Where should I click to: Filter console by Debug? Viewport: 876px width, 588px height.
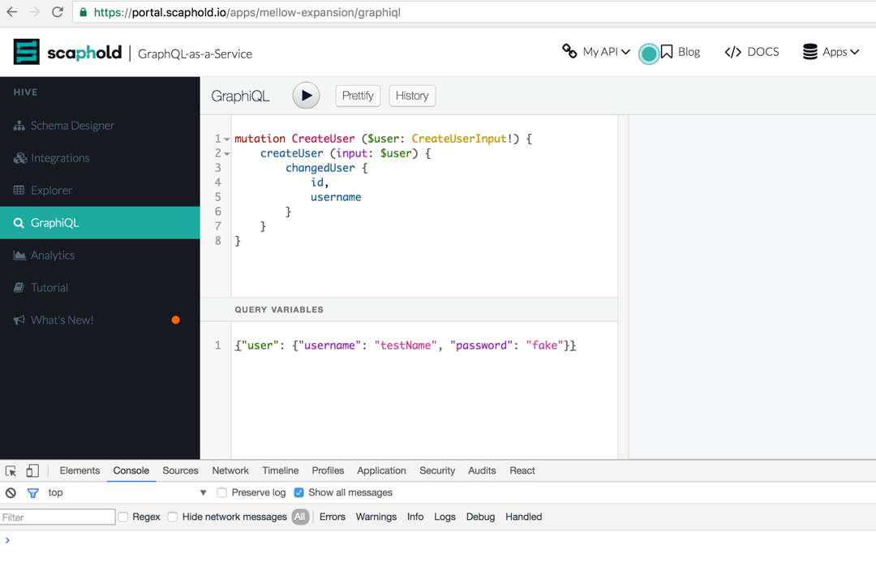(x=480, y=517)
